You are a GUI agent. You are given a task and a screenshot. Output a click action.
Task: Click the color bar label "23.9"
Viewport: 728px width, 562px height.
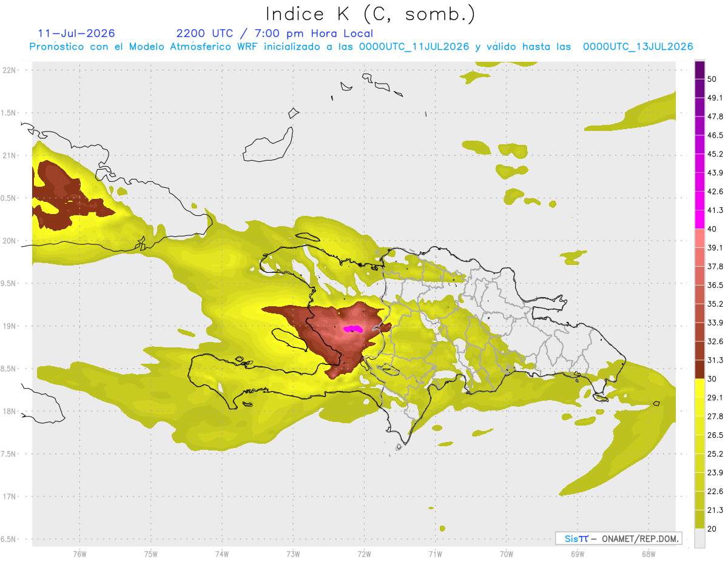click(x=715, y=472)
